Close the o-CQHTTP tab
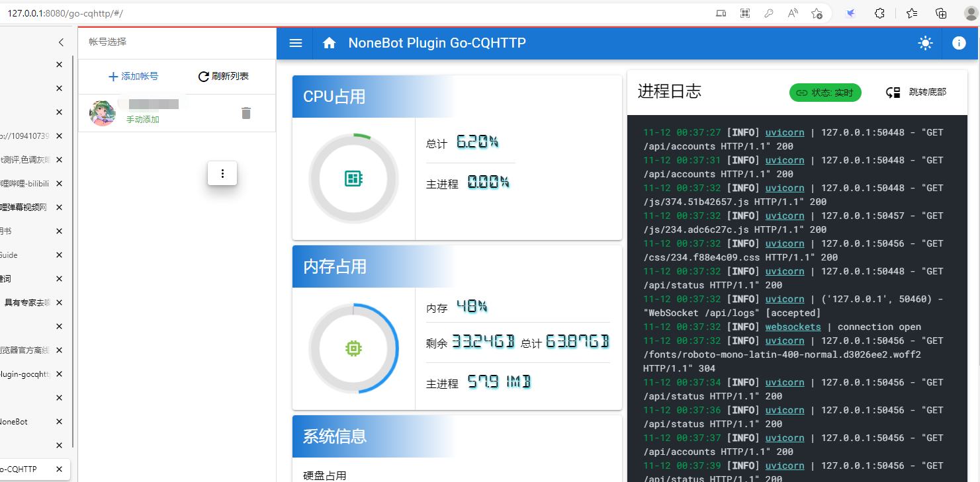980x482 pixels. pyautogui.click(x=59, y=469)
